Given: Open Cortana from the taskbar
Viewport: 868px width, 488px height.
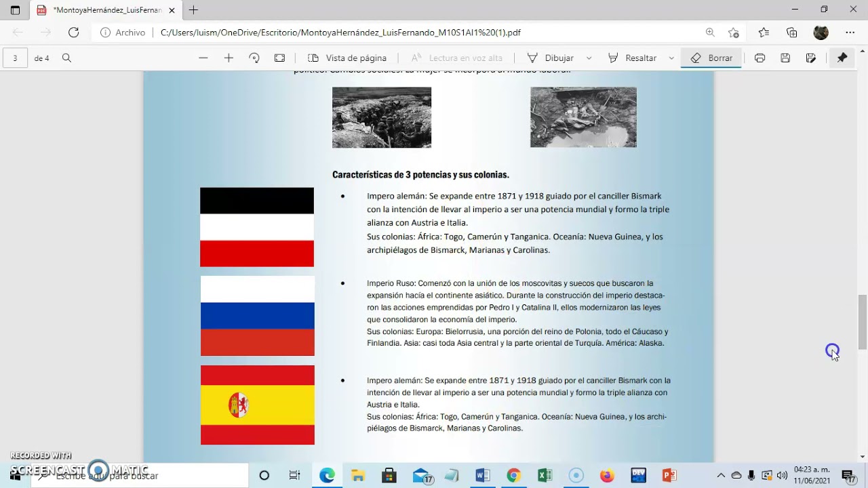Looking at the screenshot, I should tap(264, 476).
